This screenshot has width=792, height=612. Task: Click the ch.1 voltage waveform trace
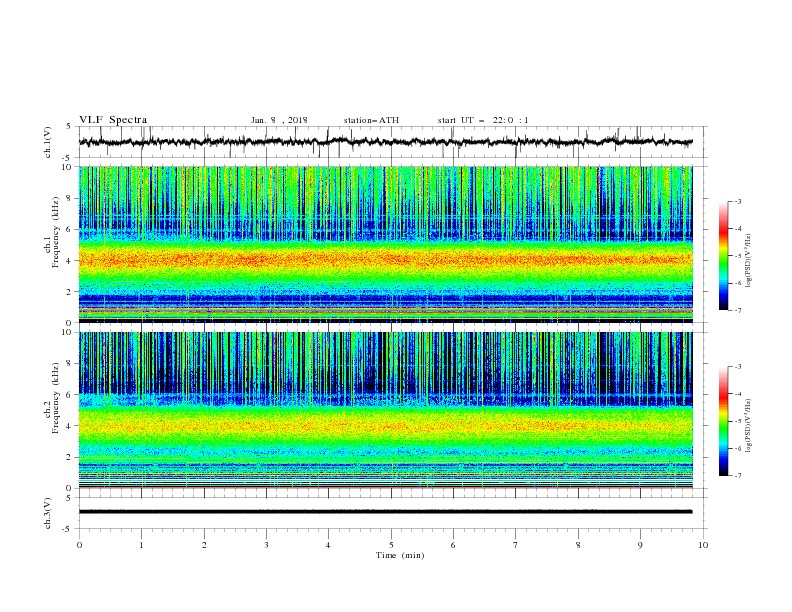tap(385, 142)
